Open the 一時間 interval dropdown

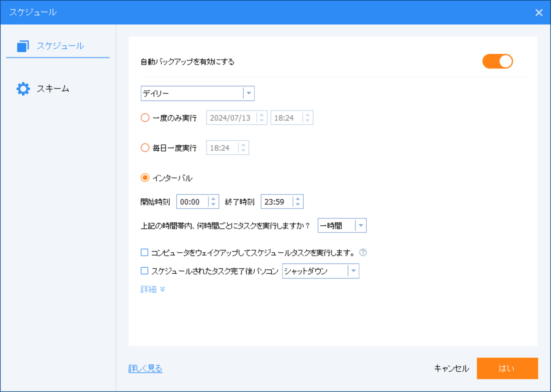(x=342, y=225)
